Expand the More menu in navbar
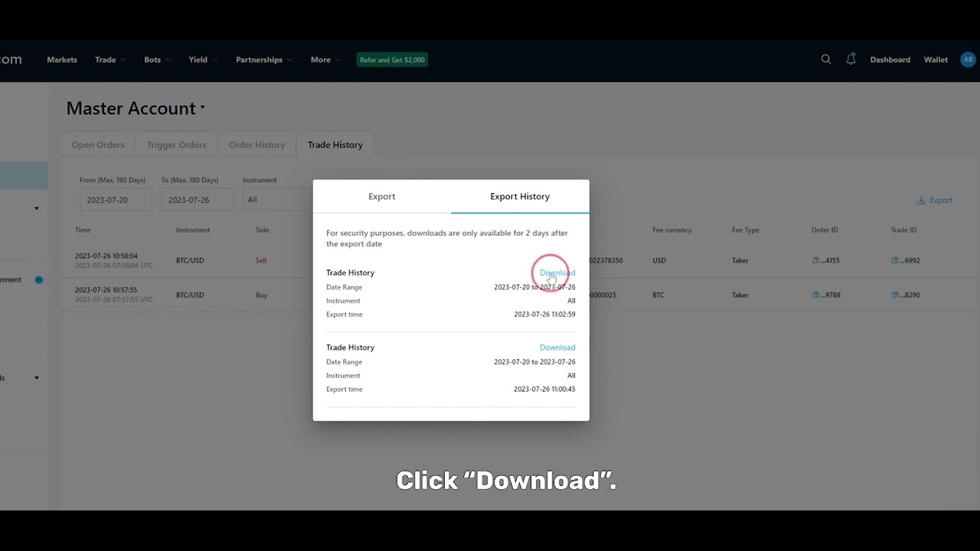 point(326,60)
